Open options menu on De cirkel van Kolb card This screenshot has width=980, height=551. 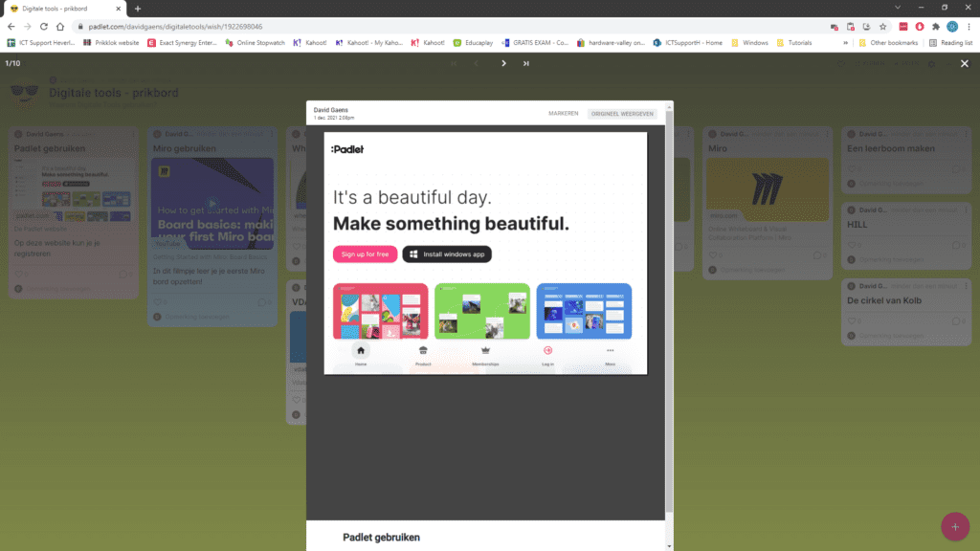click(x=967, y=286)
